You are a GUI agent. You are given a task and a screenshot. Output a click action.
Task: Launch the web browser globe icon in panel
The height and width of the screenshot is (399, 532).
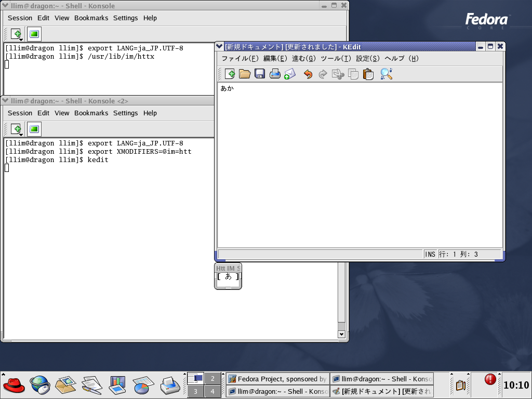click(x=40, y=385)
